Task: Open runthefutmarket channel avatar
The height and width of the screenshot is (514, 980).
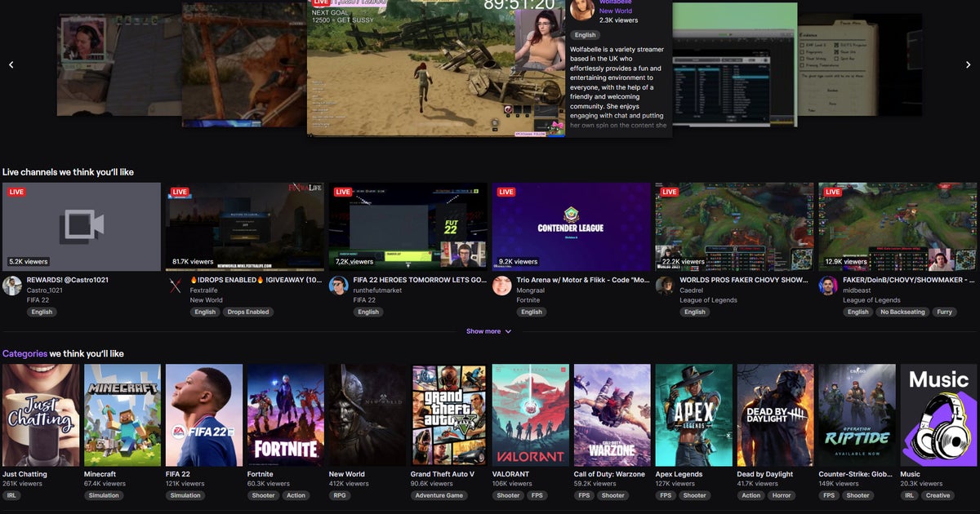Action: pos(339,286)
